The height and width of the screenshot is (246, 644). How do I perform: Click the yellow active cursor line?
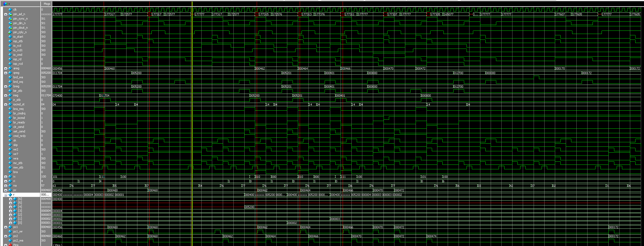(192, 119)
